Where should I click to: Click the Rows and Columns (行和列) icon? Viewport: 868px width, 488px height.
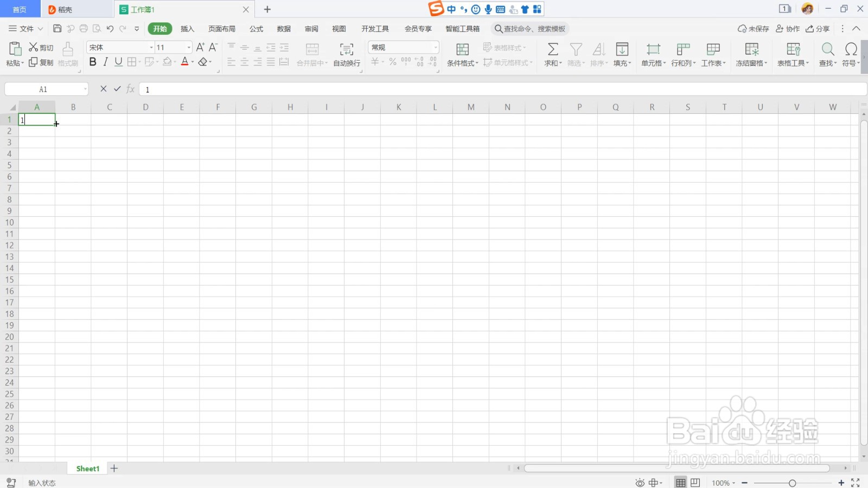coord(683,49)
